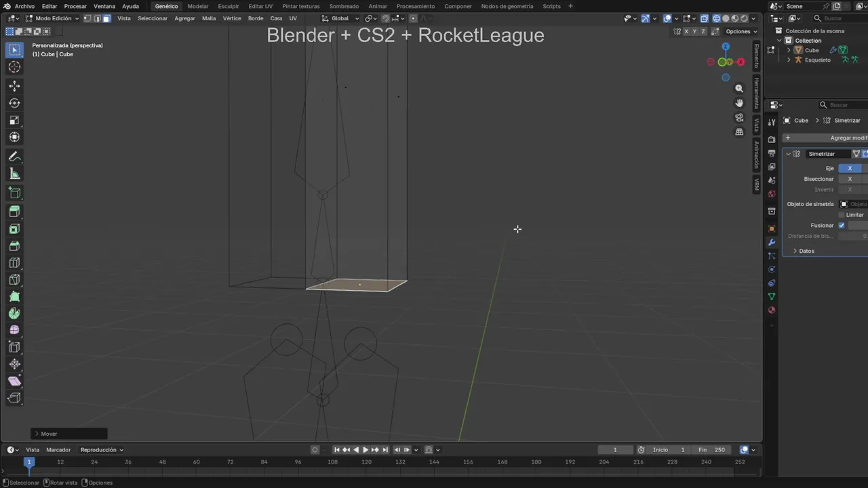Expand Esqueleto in the outliner
This screenshot has height=488, width=868.
click(789, 60)
